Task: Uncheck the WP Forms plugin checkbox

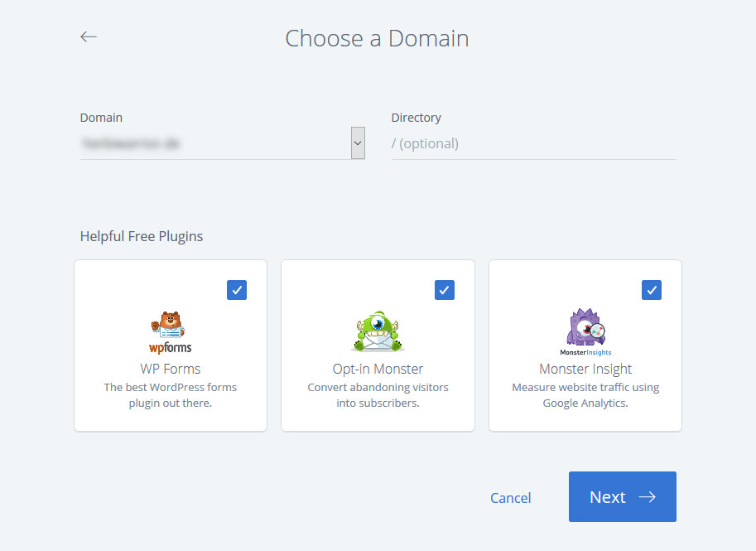Action: [x=237, y=290]
